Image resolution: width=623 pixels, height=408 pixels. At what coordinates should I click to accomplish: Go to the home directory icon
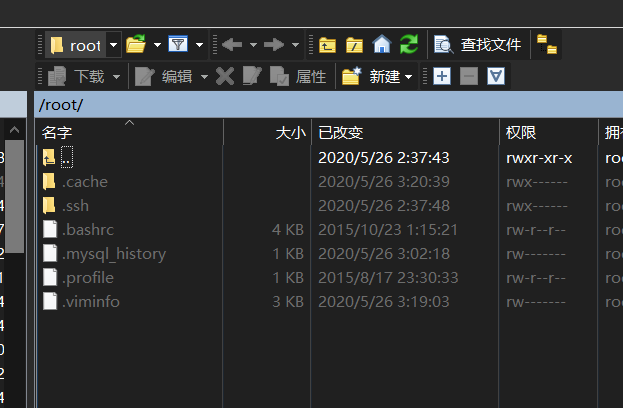click(x=382, y=44)
